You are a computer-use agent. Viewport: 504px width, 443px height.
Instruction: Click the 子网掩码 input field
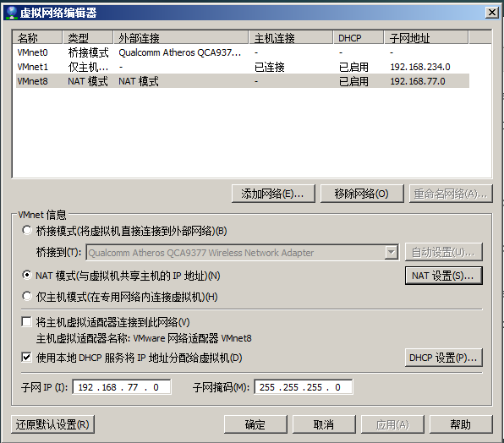304,387
